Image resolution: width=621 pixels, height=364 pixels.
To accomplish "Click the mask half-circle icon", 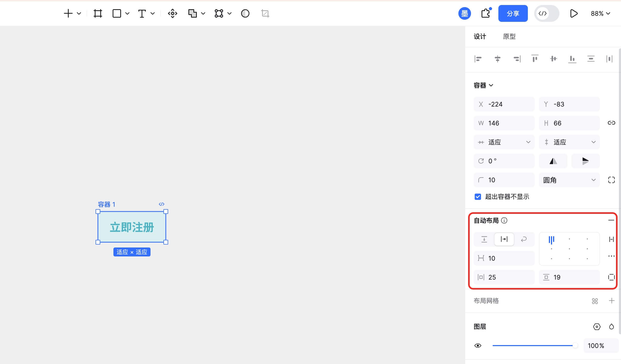I will [245, 13].
